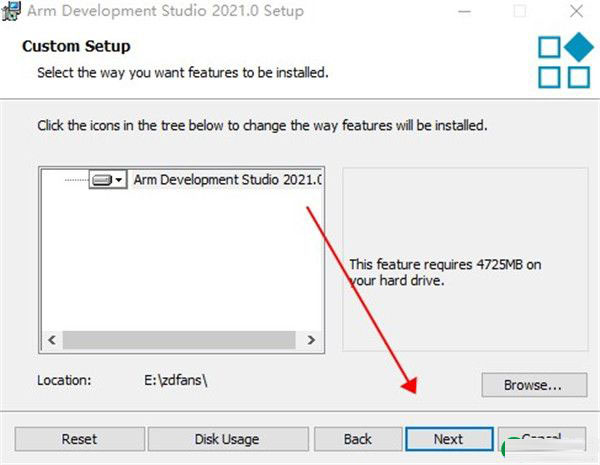Click the blue diamond in Arm logo
The image size is (600, 465).
click(x=579, y=47)
